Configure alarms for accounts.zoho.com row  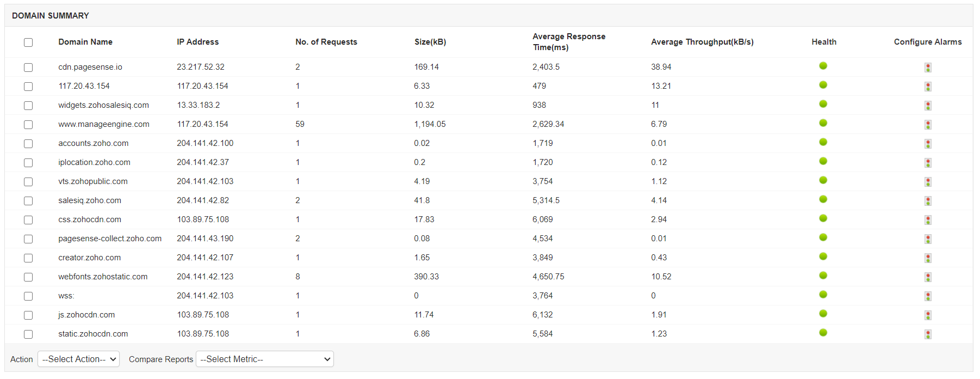(928, 144)
